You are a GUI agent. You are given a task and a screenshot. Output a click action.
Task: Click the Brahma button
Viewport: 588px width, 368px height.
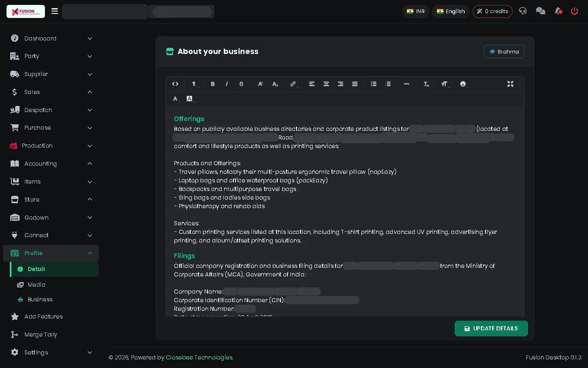point(504,52)
